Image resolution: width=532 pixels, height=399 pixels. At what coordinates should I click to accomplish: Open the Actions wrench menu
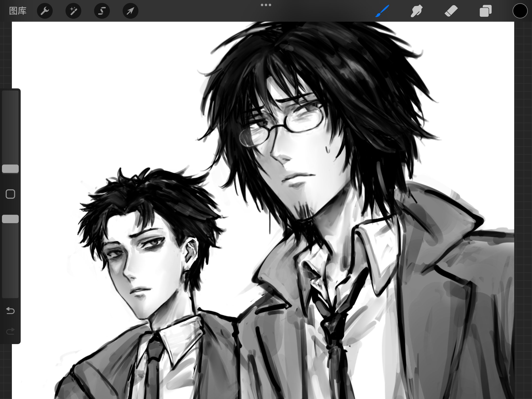[45, 11]
